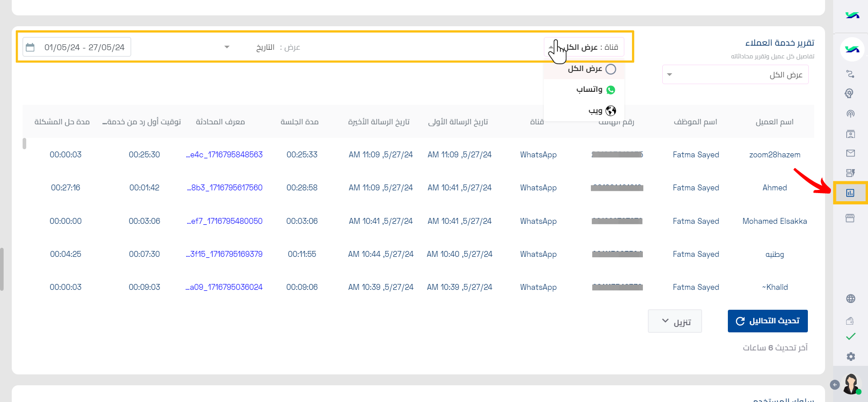Click session duration 00:28:58
Viewport: 868px width, 402px height.
point(302,188)
